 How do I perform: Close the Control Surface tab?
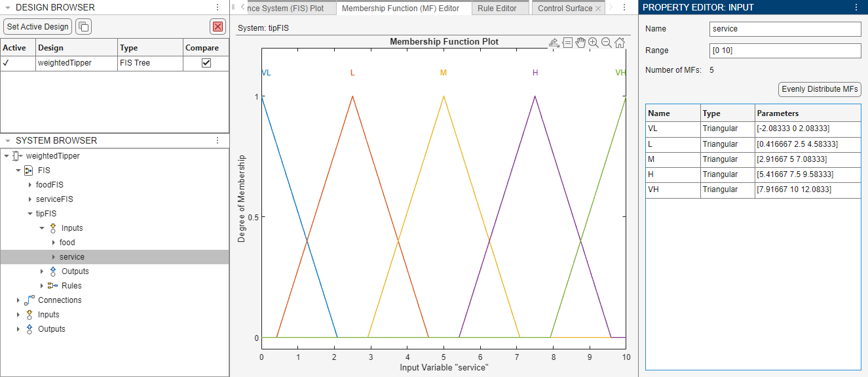(599, 9)
